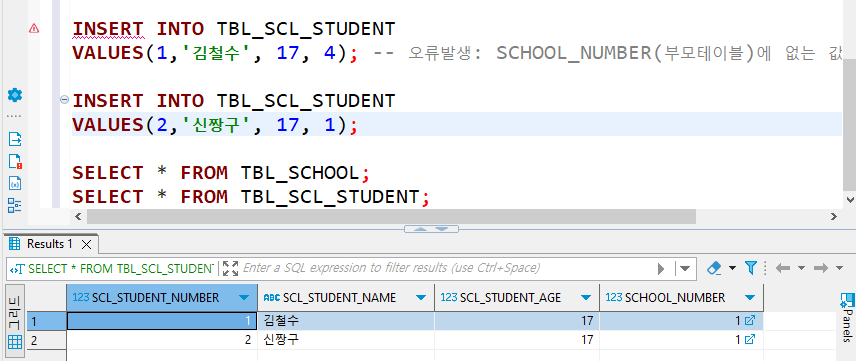Place cursor on SELECT * FROM TBL_SCHOOL line

coord(221,173)
